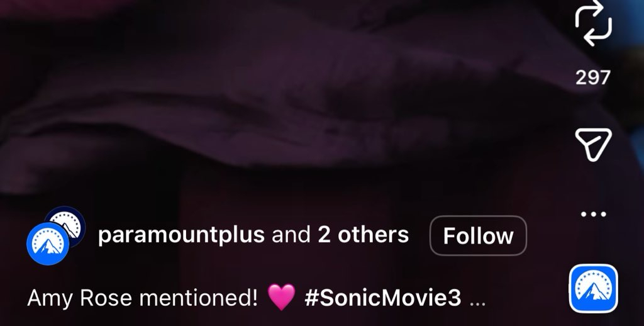This screenshot has width=644, height=326.
Task: Tap the repost arrows icon
Action: click(x=594, y=23)
